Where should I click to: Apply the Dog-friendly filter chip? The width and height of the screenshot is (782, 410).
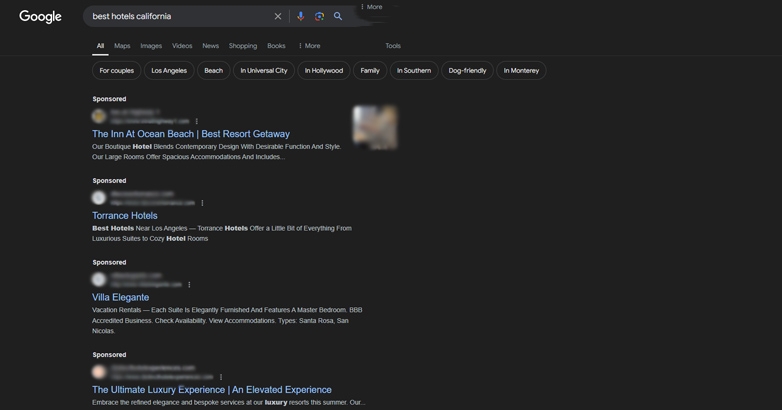pyautogui.click(x=467, y=71)
